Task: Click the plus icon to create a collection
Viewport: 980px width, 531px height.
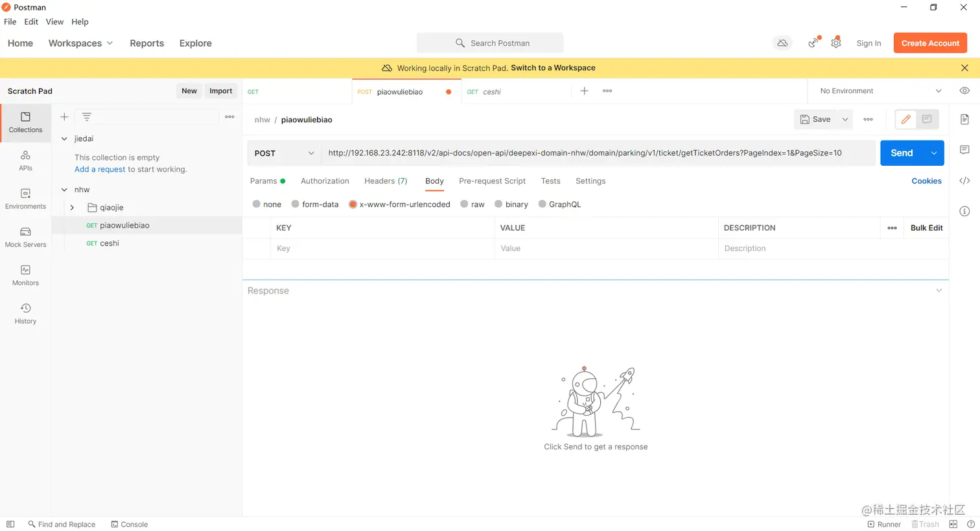Action: click(64, 117)
